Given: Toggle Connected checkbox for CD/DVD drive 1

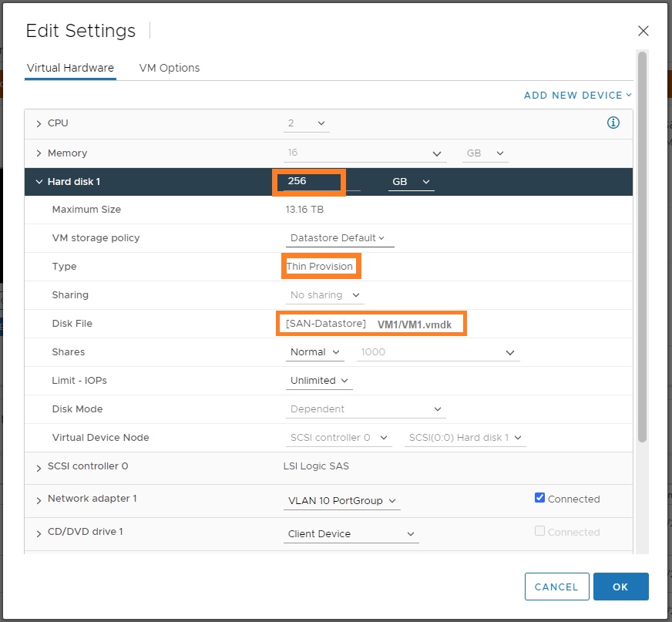Looking at the screenshot, I should pyautogui.click(x=539, y=531).
